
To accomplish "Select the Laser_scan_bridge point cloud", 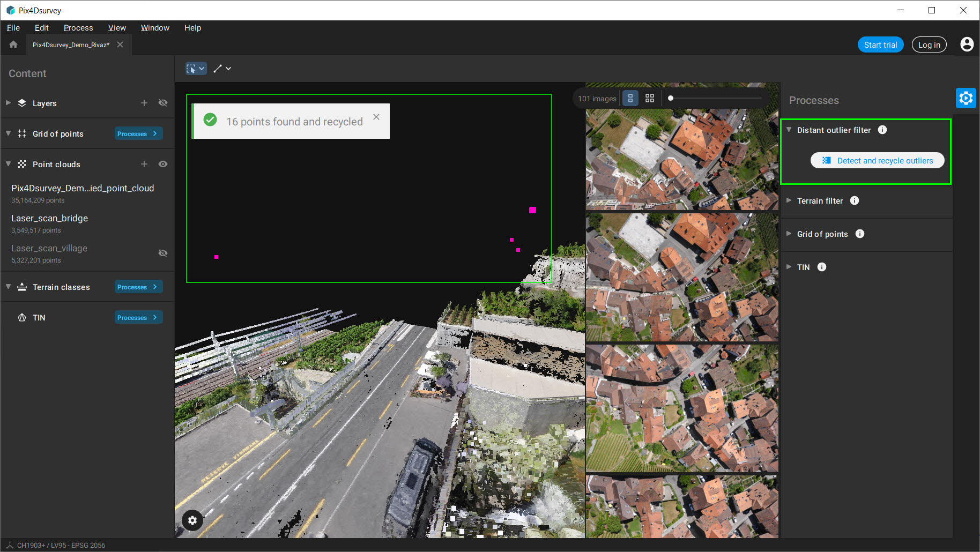I will (87, 223).
